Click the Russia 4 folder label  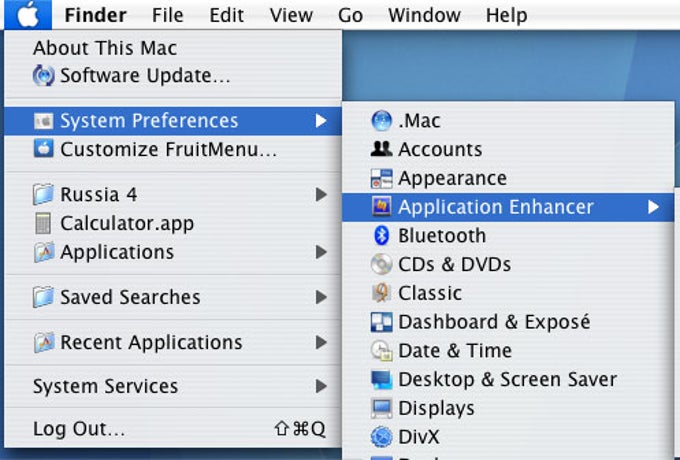coord(98,194)
